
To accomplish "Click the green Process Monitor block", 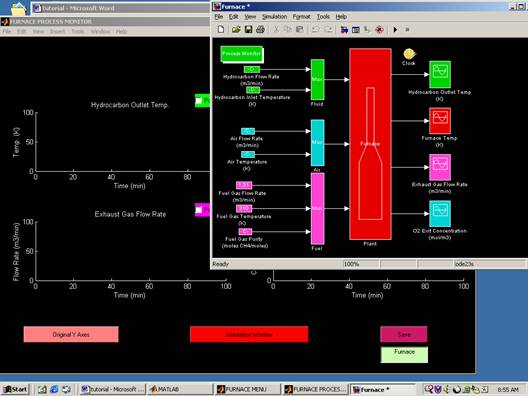I will pos(241,54).
